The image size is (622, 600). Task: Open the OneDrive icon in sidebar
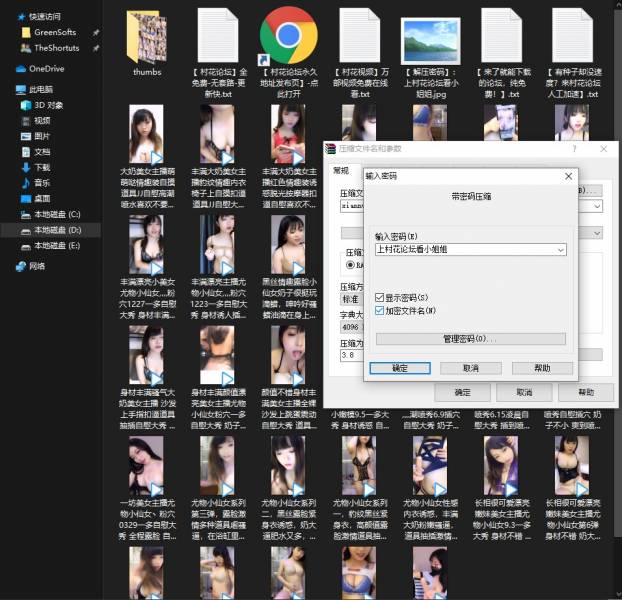coord(21,69)
